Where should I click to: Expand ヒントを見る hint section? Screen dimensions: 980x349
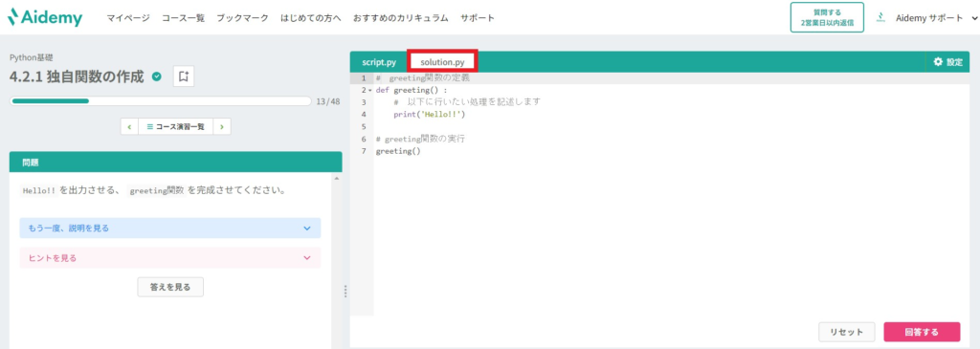170,258
